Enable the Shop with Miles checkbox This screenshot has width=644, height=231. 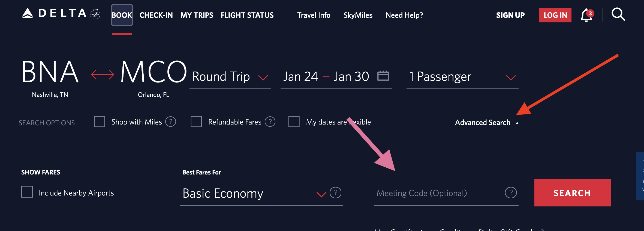click(x=99, y=122)
